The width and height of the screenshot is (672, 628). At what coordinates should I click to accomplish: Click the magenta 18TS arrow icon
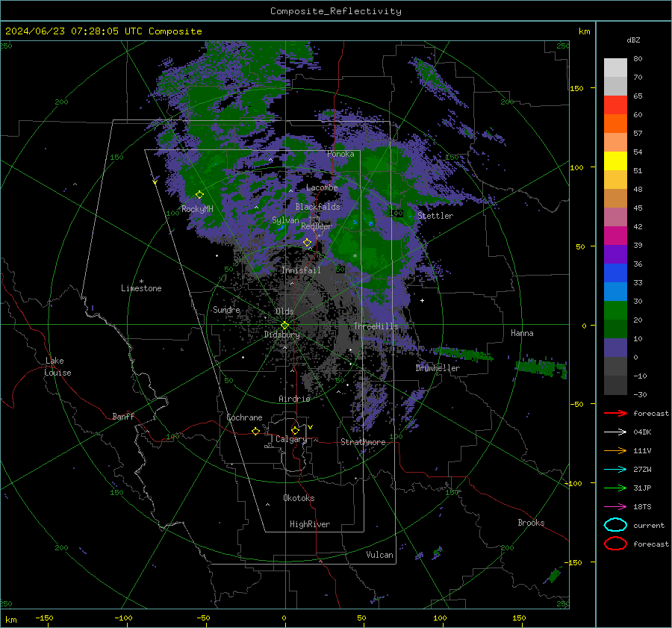pyautogui.click(x=615, y=507)
